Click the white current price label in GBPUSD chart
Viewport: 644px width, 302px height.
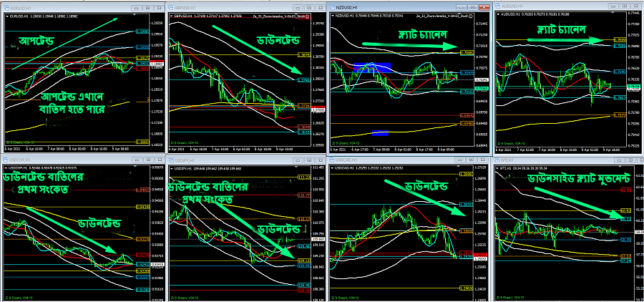pyautogui.click(x=318, y=110)
